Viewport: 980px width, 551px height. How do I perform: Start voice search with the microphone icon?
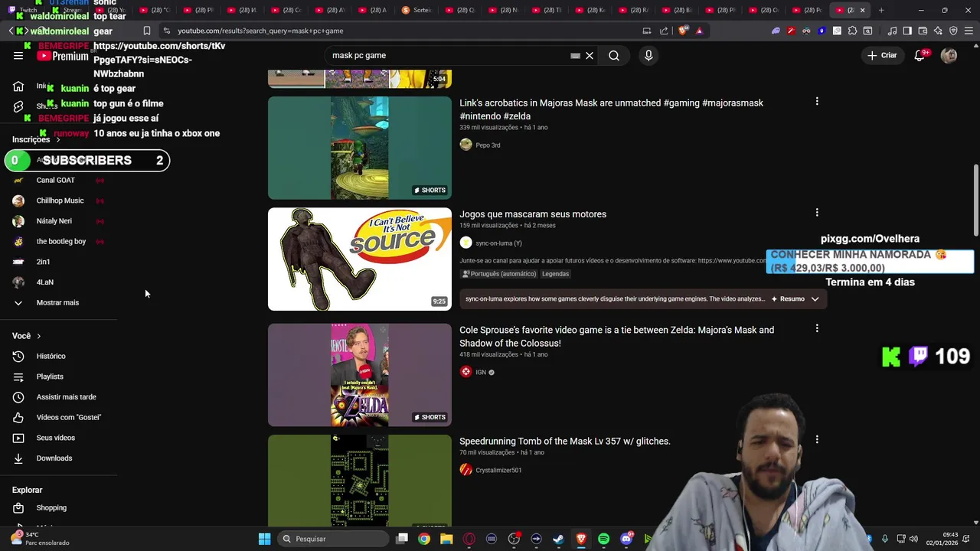tap(648, 55)
